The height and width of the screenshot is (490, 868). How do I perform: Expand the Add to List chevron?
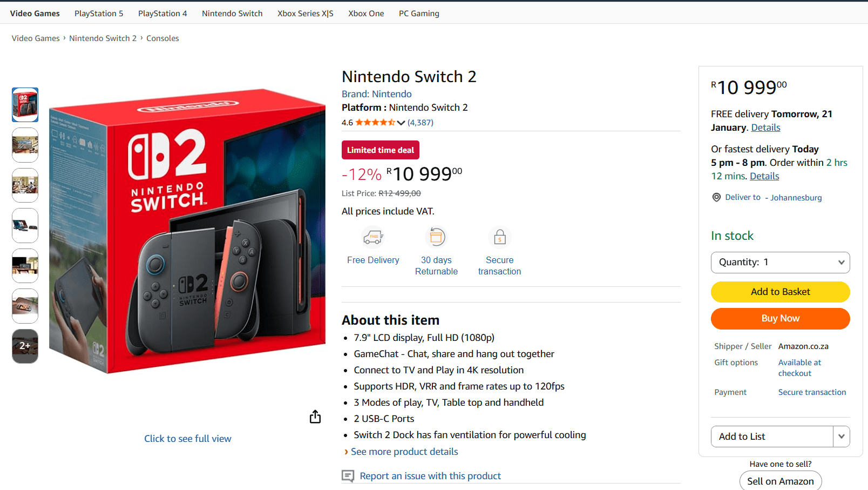[841, 436]
